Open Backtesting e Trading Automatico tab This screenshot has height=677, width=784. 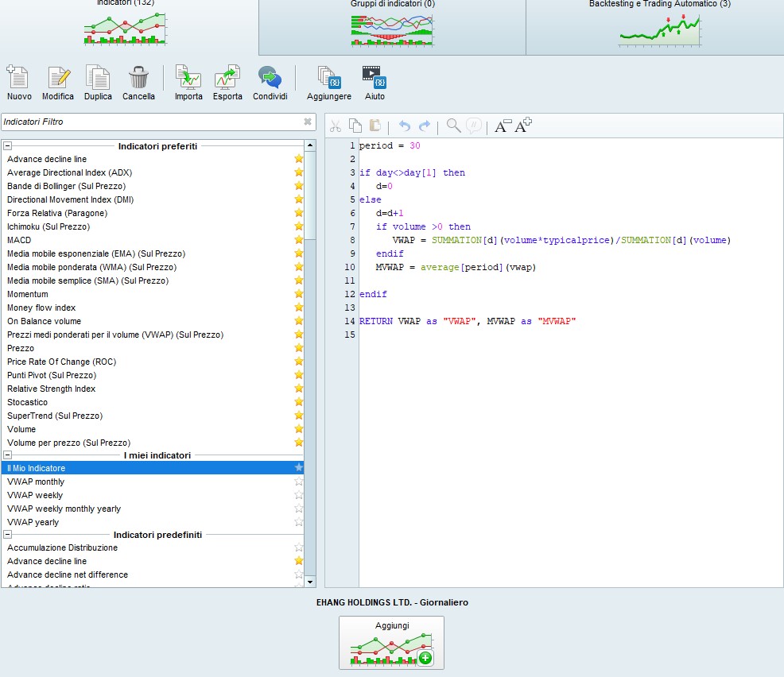[658, 27]
